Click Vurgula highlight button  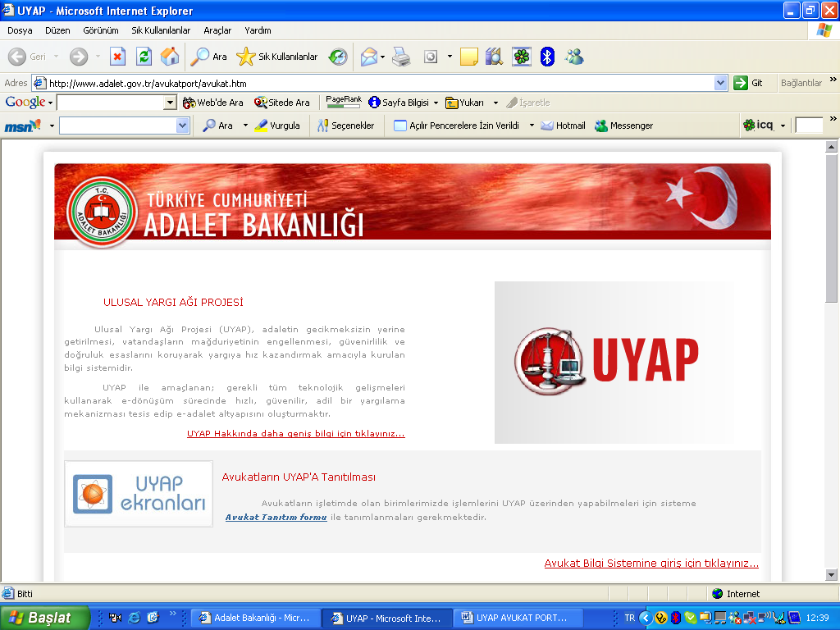coord(277,126)
